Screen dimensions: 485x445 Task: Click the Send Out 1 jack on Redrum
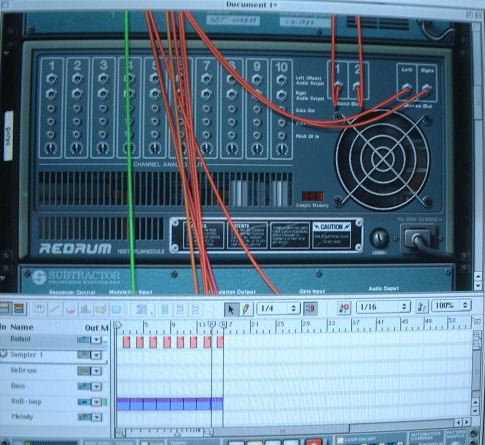[337, 86]
